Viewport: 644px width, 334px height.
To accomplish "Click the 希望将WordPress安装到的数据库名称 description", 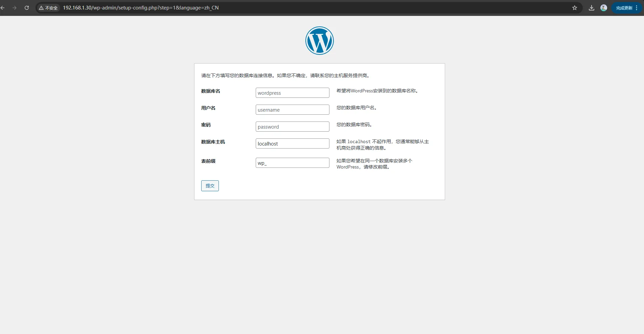I will coord(377,91).
